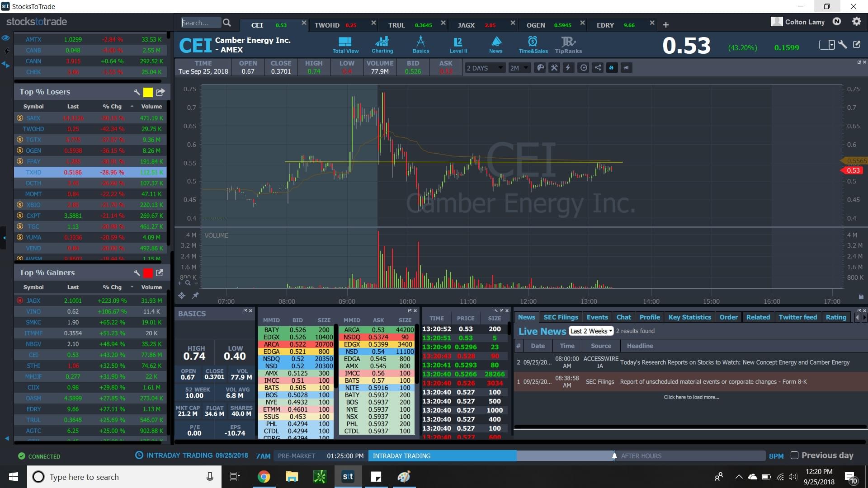Click here to load more news
Image resolution: width=868 pixels, height=488 pixels.
pyautogui.click(x=691, y=397)
